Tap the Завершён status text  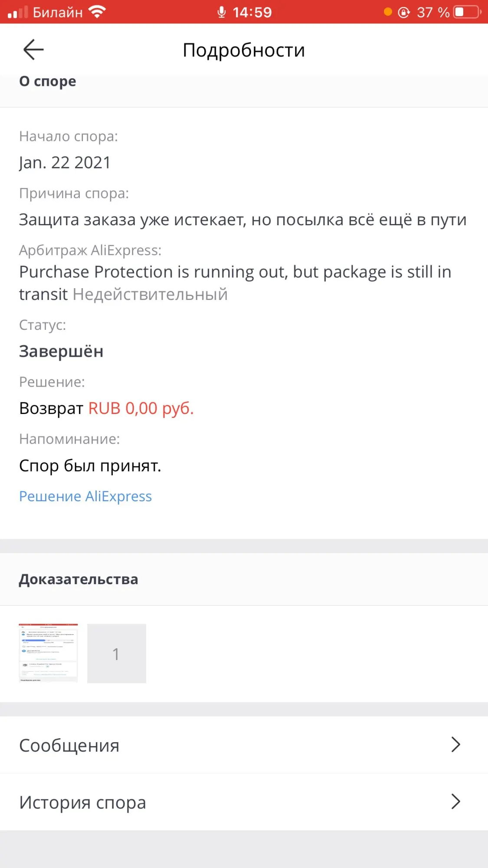(x=61, y=351)
